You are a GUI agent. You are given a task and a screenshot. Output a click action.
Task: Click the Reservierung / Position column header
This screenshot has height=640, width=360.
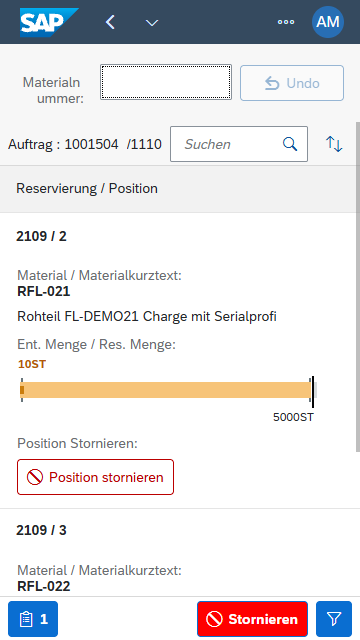87,189
